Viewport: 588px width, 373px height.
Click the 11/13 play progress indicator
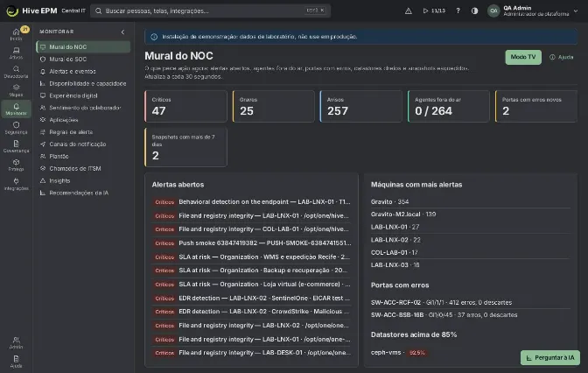pos(434,11)
